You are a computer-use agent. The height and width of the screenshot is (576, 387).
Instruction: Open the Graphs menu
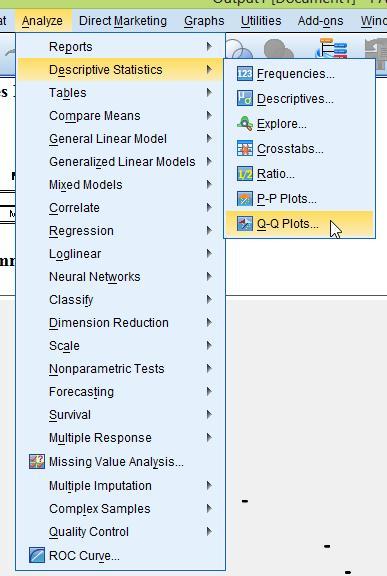(x=204, y=21)
